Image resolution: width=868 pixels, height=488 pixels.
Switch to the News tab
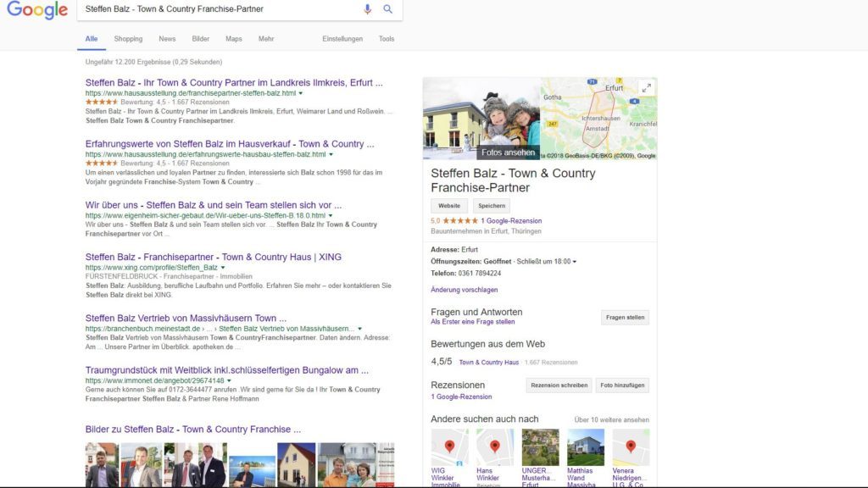pyautogui.click(x=167, y=39)
